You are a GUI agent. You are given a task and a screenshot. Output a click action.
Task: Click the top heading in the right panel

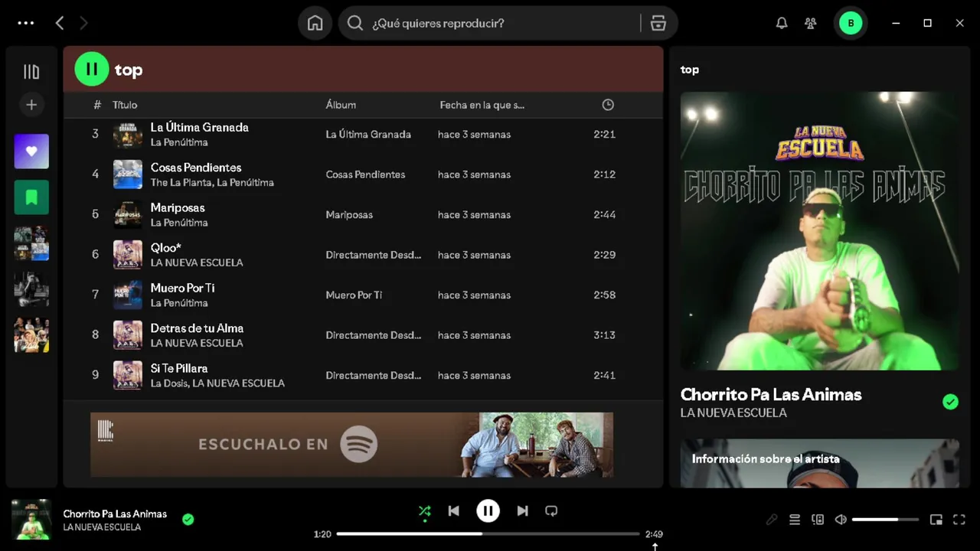point(690,70)
